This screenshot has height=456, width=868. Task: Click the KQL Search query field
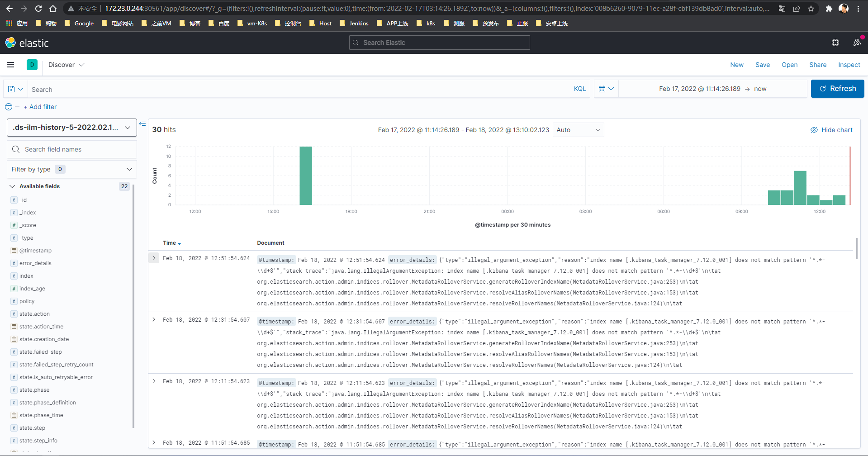[x=299, y=89]
